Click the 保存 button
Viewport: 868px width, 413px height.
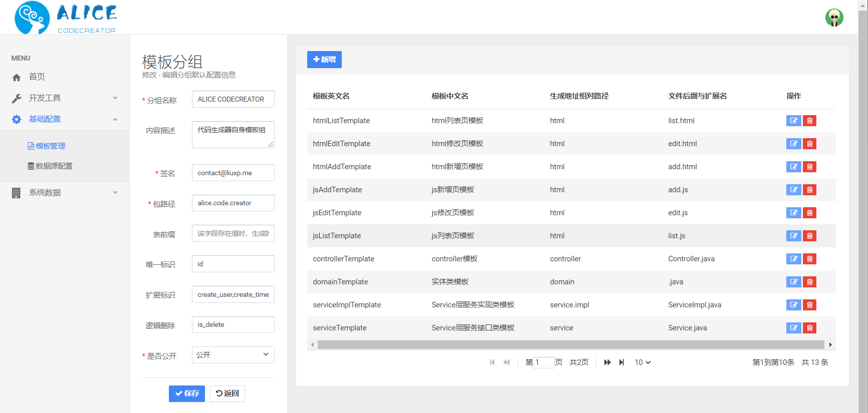coord(187,393)
